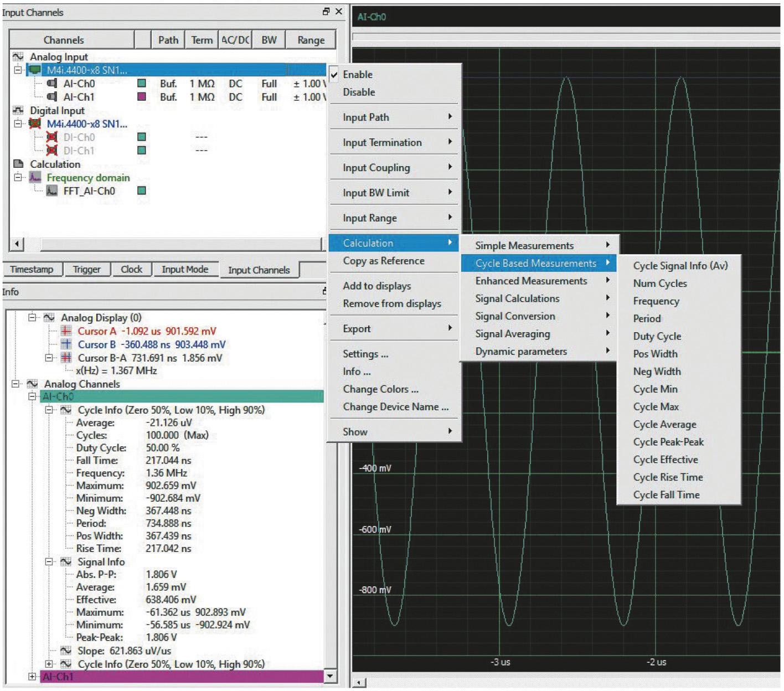
Task: Click the Range column header
Action: tap(311, 40)
